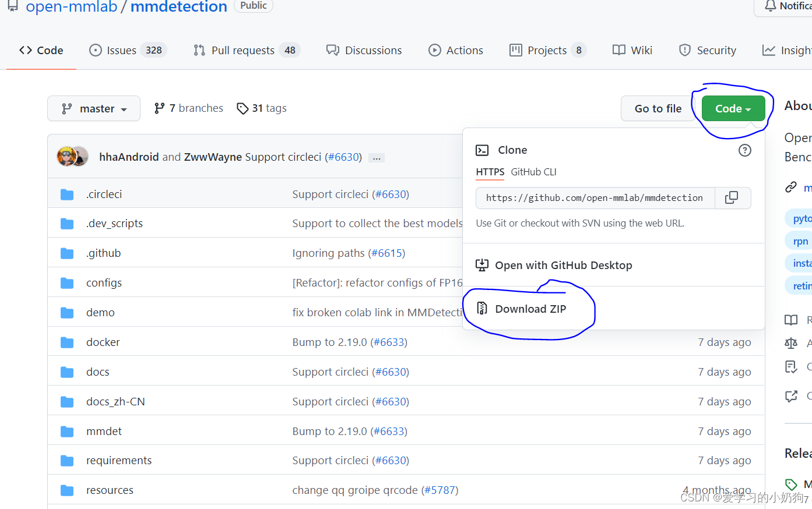View the 7 branches link
The width and height of the screenshot is (812, 509).
coord(188,108)
